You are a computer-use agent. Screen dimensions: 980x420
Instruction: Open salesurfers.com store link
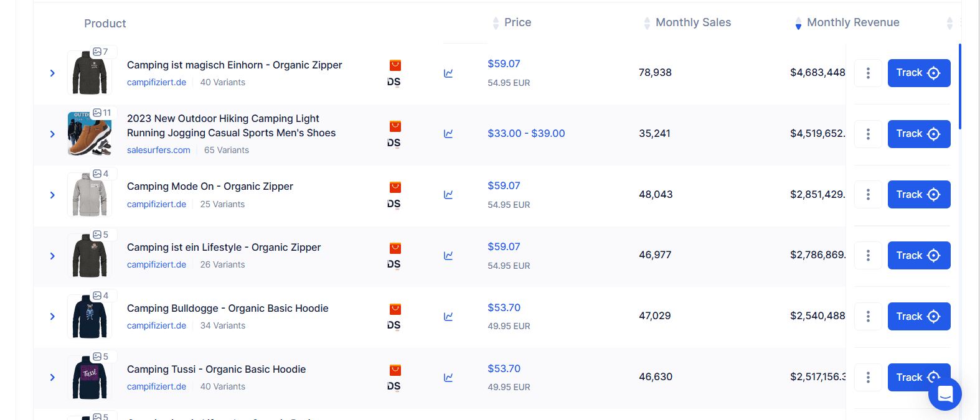click(x=159, y=150)
